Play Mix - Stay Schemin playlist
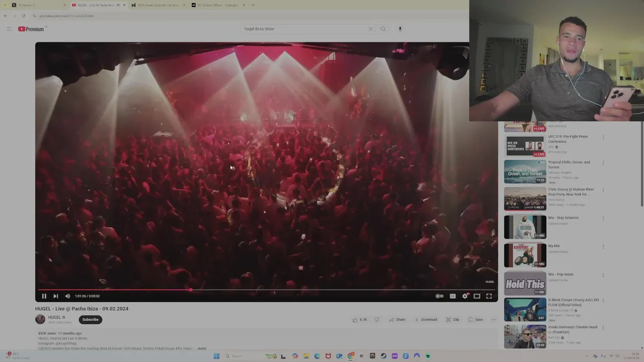The width and height of the screenshot is (644, 362). [x=525, y=227]
